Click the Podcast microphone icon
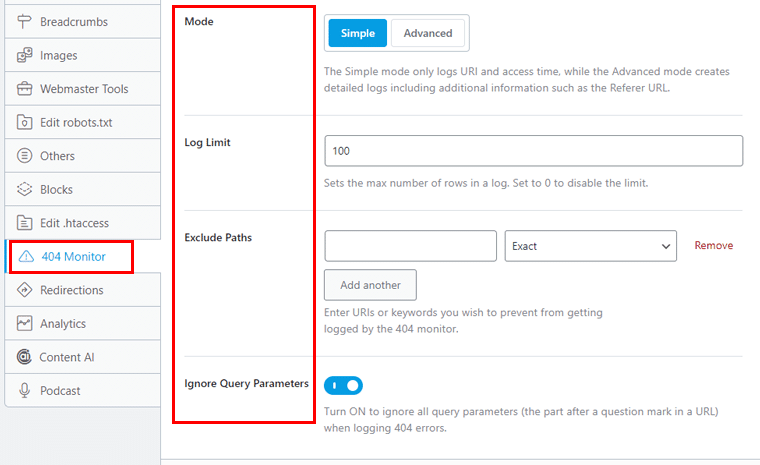This screenshot has width=760, height=465. coord(25,391)
